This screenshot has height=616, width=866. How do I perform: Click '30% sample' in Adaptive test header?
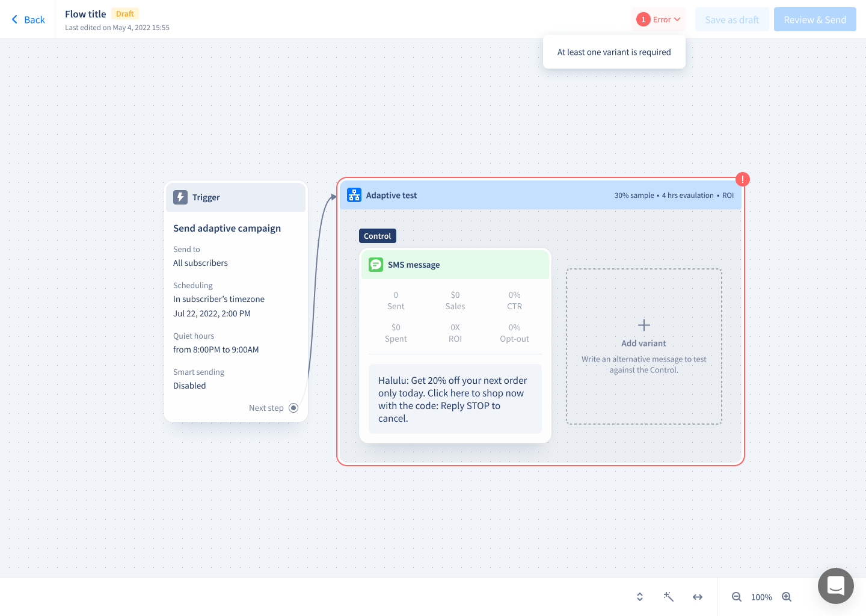click(634, 196)
